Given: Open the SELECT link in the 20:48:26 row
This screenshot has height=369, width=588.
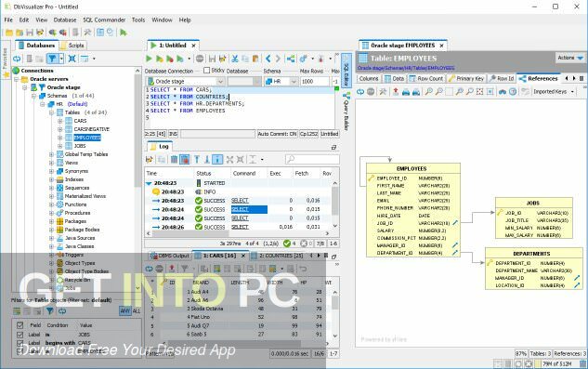Looking at the screenshot, I should tap(240, 227).
